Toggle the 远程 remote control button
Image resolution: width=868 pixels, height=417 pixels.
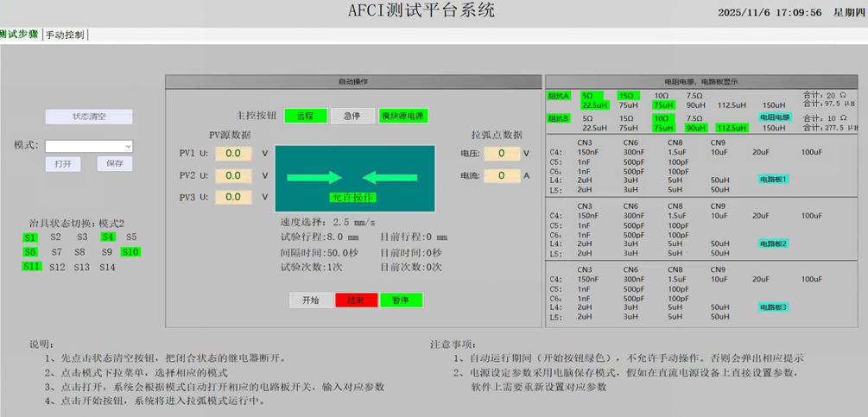point(305,116)
